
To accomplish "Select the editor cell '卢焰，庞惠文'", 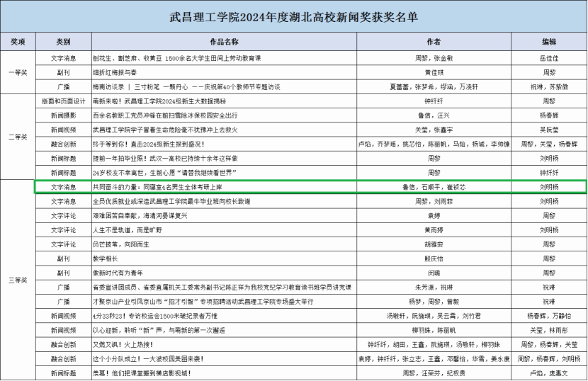I will coord(549,373).
